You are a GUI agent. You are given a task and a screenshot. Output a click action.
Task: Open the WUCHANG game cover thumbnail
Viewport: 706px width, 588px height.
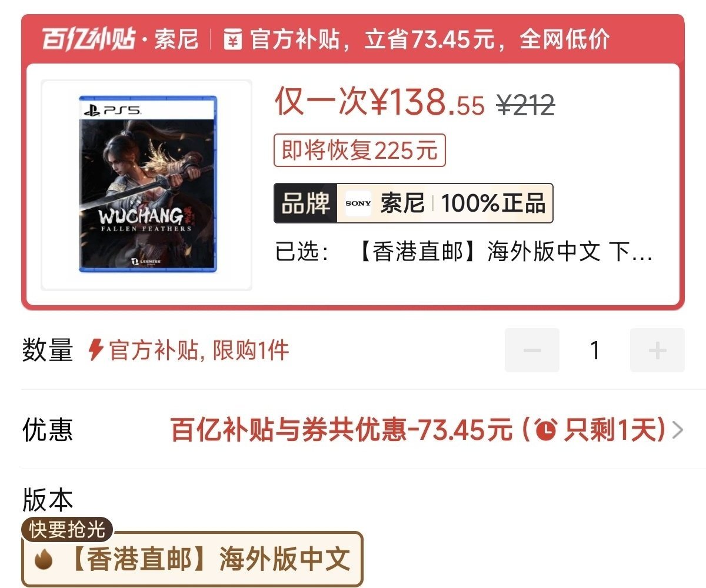point(147,185)
